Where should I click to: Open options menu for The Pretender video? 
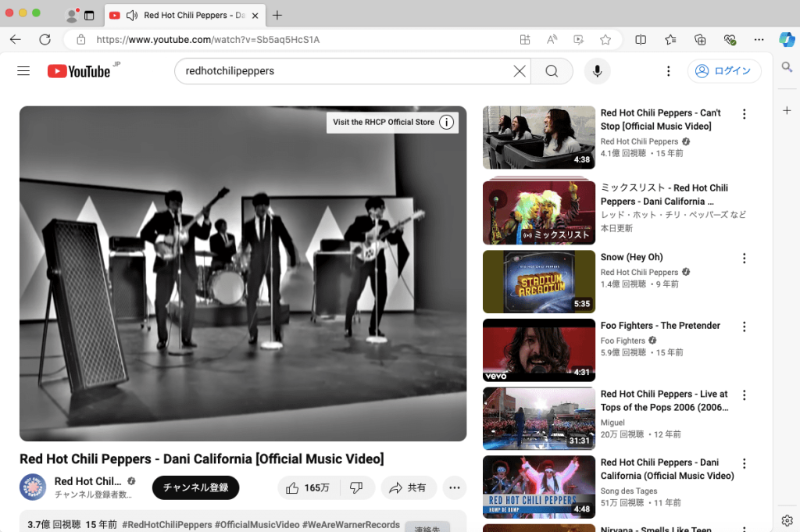tap(745, 327)
